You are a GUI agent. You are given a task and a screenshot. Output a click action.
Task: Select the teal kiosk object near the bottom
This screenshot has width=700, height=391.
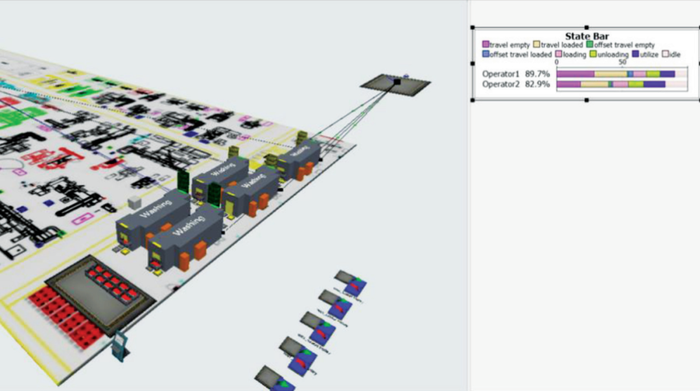(120, 346)
